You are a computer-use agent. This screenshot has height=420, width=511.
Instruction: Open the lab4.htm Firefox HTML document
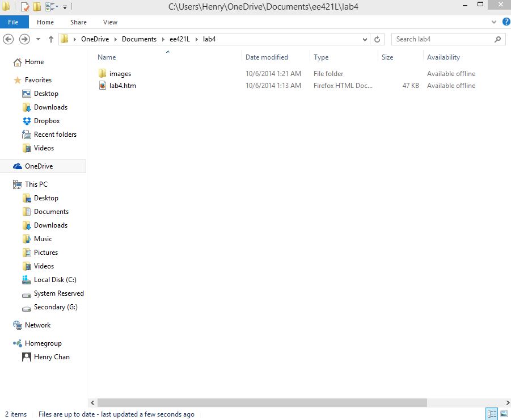(122, 85)
